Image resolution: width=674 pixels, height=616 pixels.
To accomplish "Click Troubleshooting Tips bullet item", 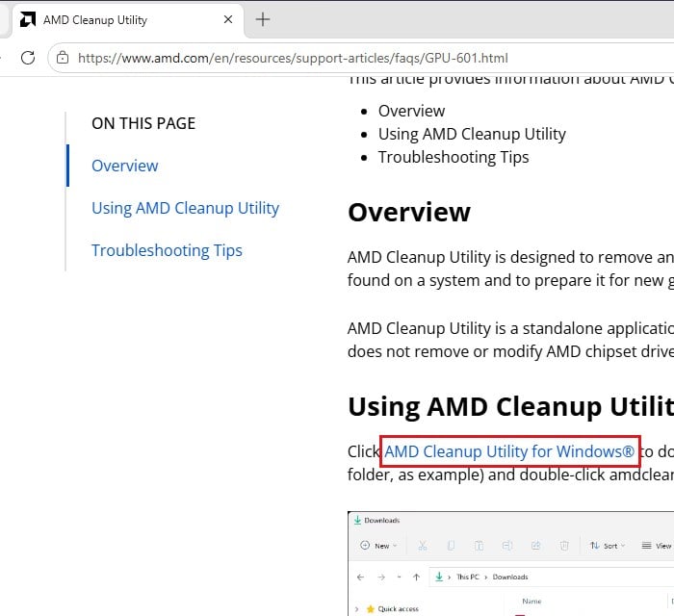I will pos(454,157).
